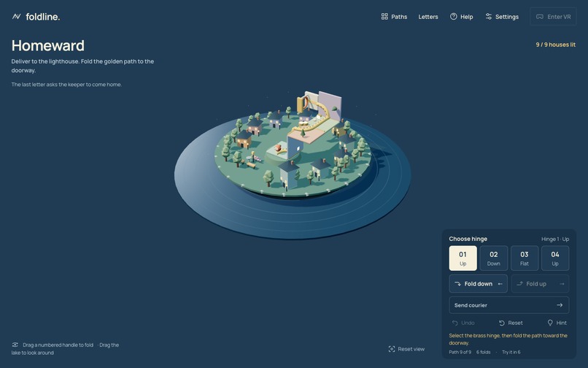Click the Send courier button
This screenshot has height=368, width=588.
(x=509, y=305)
